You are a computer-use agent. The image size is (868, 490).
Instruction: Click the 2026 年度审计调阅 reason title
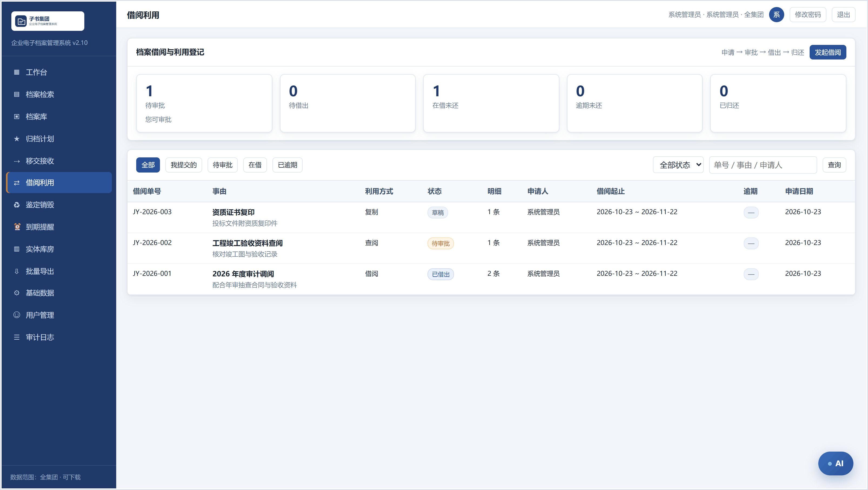243,274
